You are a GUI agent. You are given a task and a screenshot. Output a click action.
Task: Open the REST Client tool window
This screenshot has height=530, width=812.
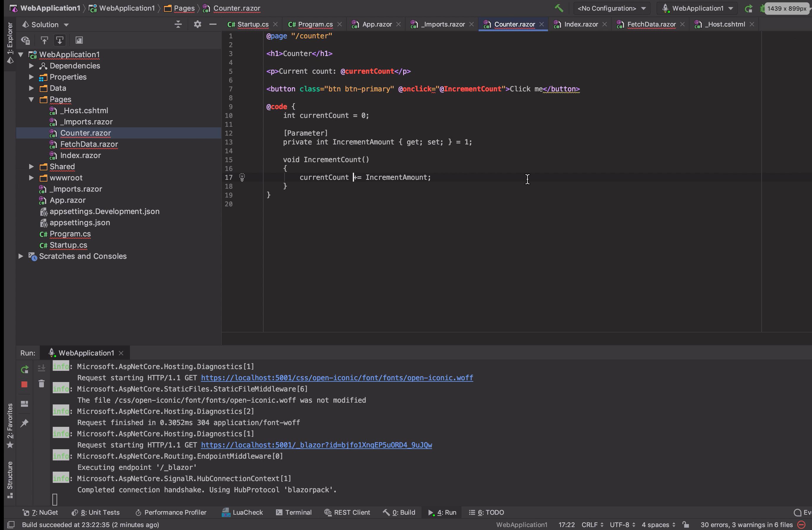[347, 513]
